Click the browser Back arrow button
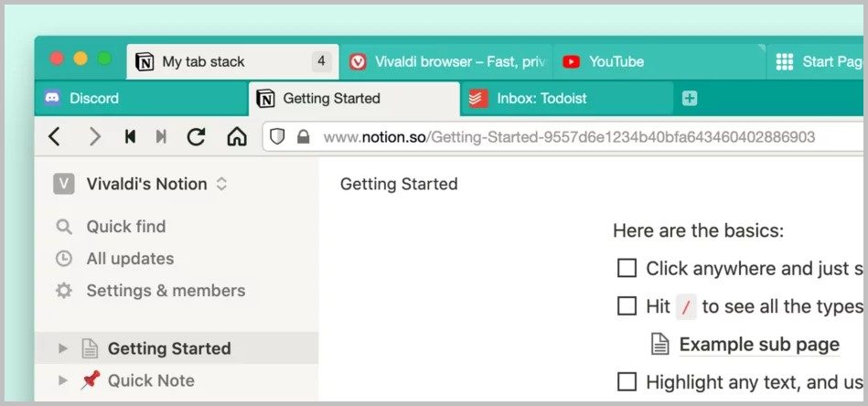This screenshot has width=868, height=406. [x=55, y=137]
